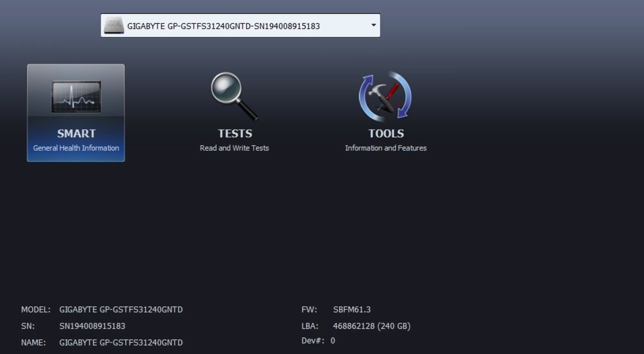This screenshot has height=354, width=644.
Task: Click the FW: field label
Action: [309, 310]
